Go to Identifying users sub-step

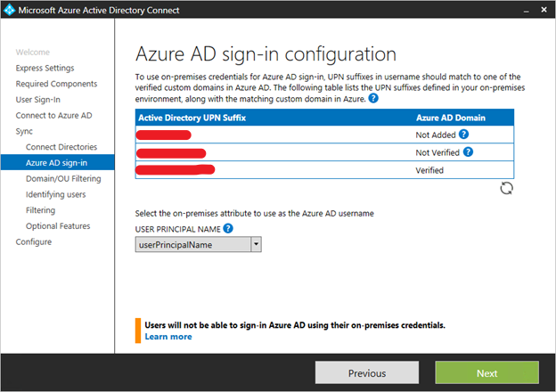(x=55, y=194)
